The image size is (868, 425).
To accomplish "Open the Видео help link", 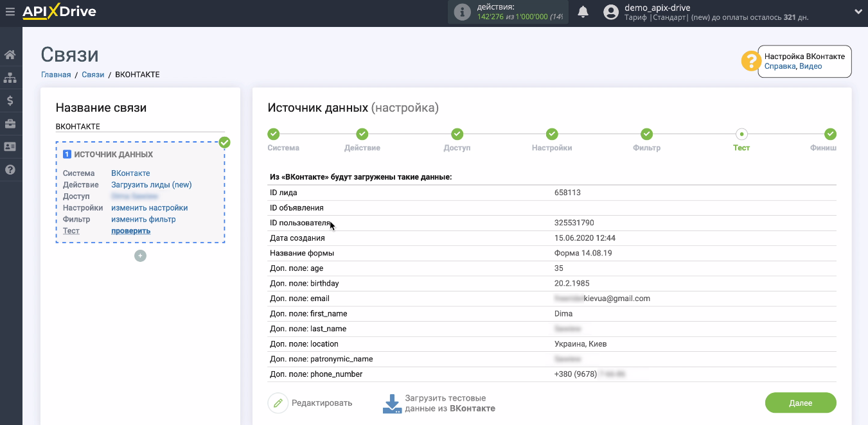I will [x=811, y=66].
